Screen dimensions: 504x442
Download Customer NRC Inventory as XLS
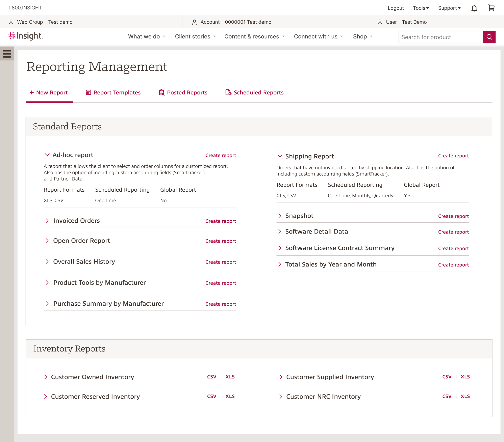click(465, 396)
